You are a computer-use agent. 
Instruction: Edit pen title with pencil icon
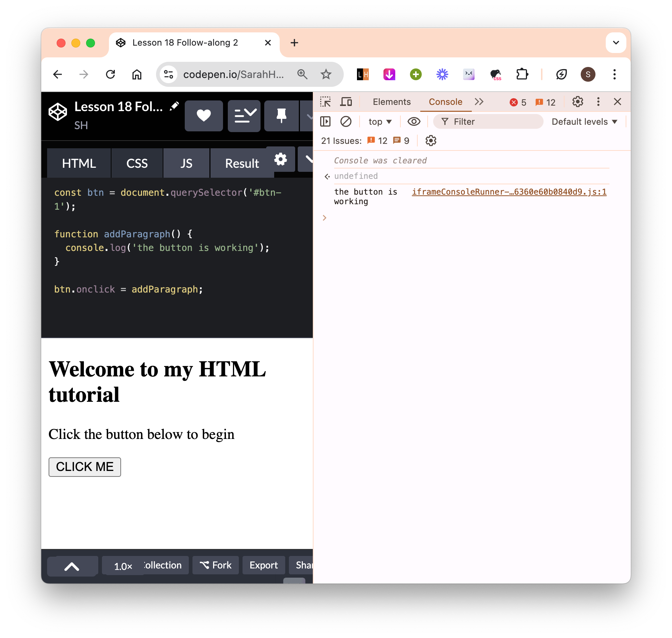coord(174,106)
